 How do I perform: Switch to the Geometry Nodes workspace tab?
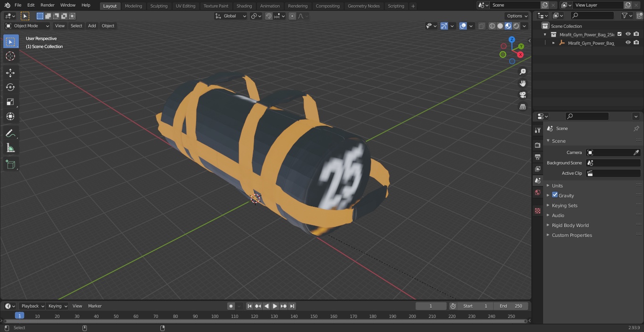(363, 6)
